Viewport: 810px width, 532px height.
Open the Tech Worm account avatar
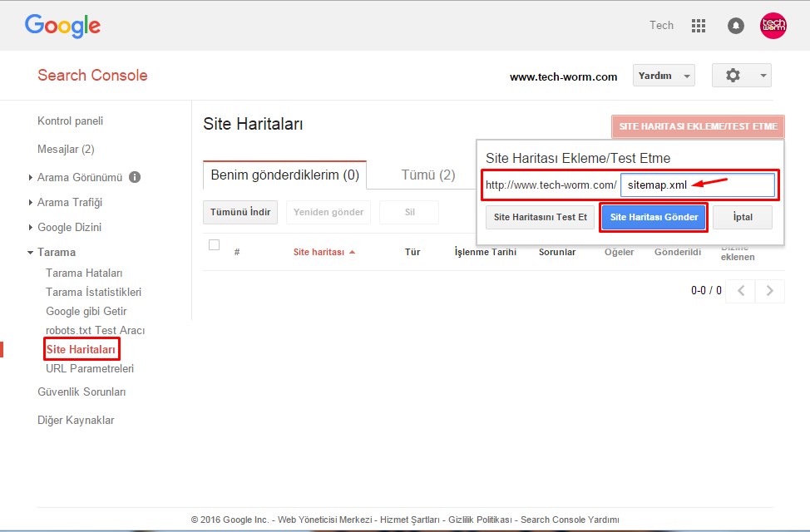point(773,26)
